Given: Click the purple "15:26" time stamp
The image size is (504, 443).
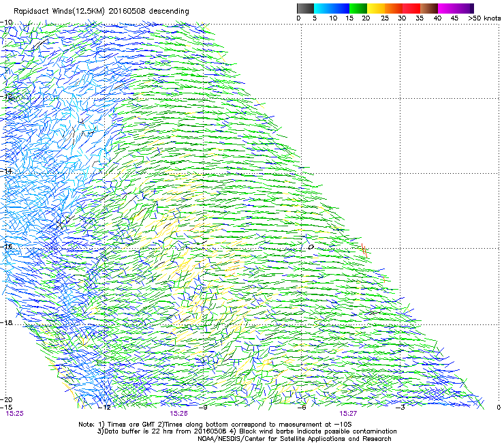Looking at the screenshot, I should (x=178, y=414).
